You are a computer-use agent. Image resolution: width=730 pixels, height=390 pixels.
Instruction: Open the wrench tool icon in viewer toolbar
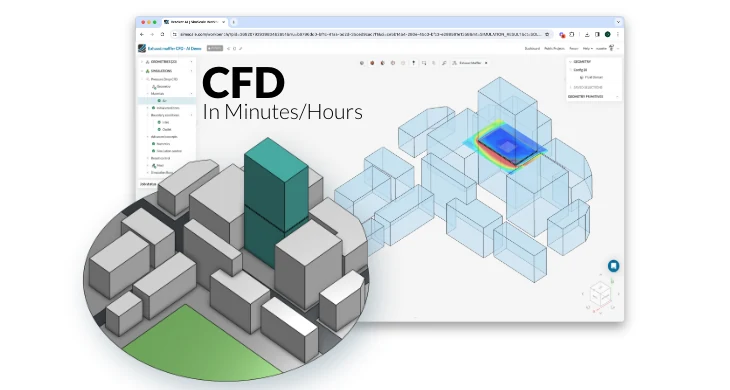click(444, 63)
